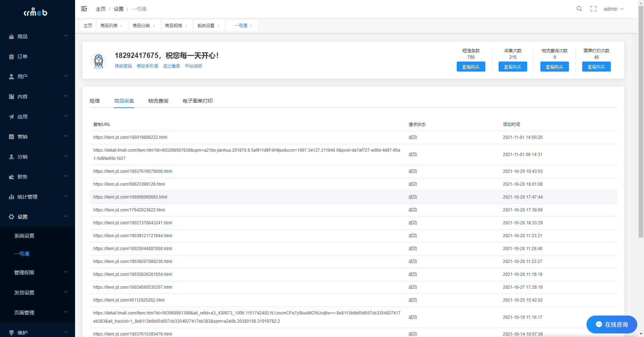Click the 商品 shopping bag icon

tap(11, 36)
